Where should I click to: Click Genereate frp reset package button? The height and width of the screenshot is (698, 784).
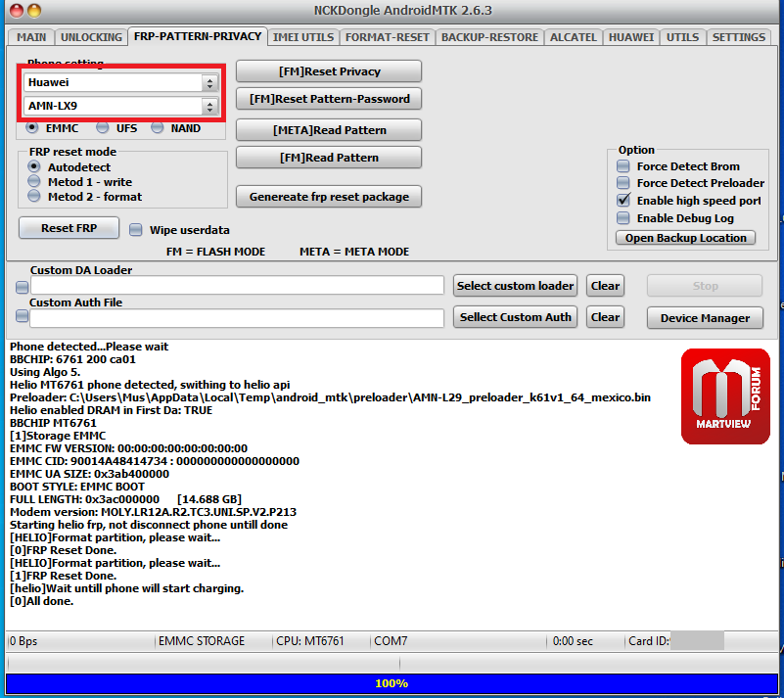[329, 197]
